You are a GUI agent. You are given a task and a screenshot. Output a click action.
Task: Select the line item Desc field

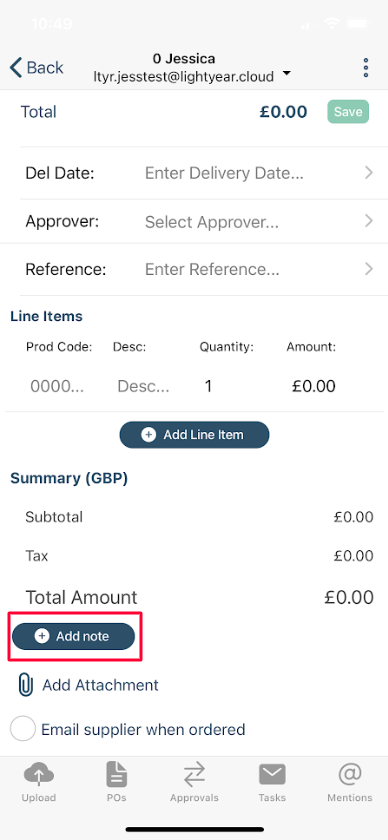(x=143, y=386)
